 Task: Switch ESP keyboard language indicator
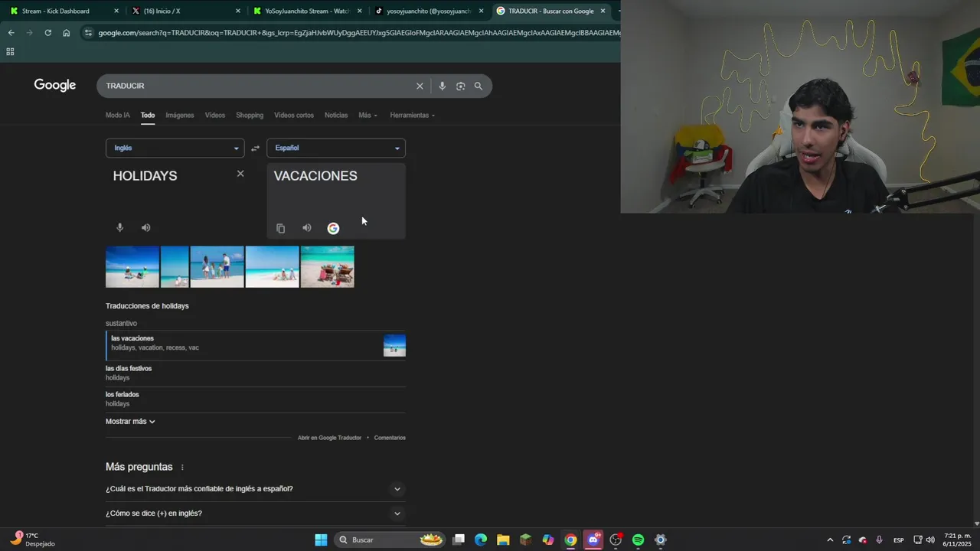[899, 540]
